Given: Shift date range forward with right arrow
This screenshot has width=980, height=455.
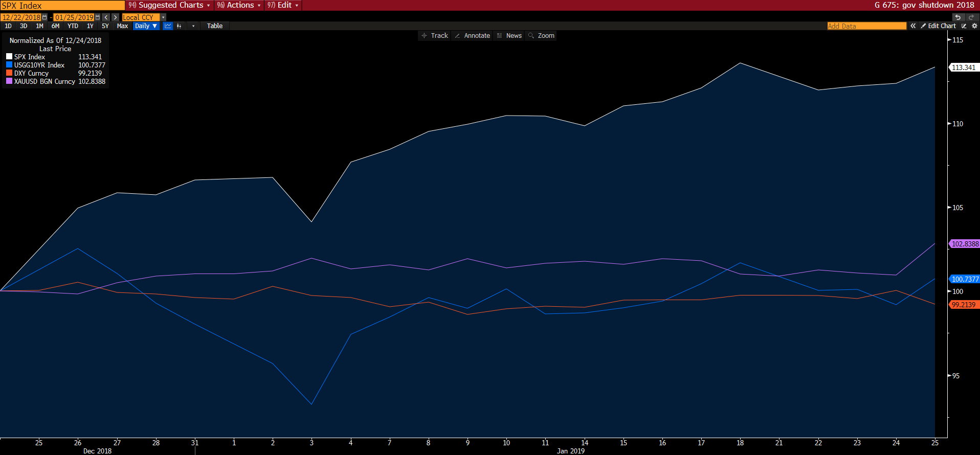Looking at the screenshot, I should 115,17.
